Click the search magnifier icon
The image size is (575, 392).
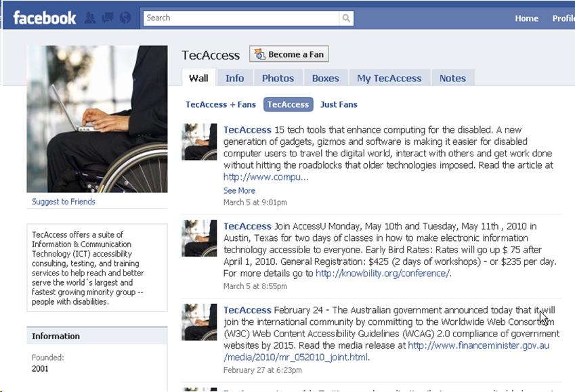[x=346, y=18]
